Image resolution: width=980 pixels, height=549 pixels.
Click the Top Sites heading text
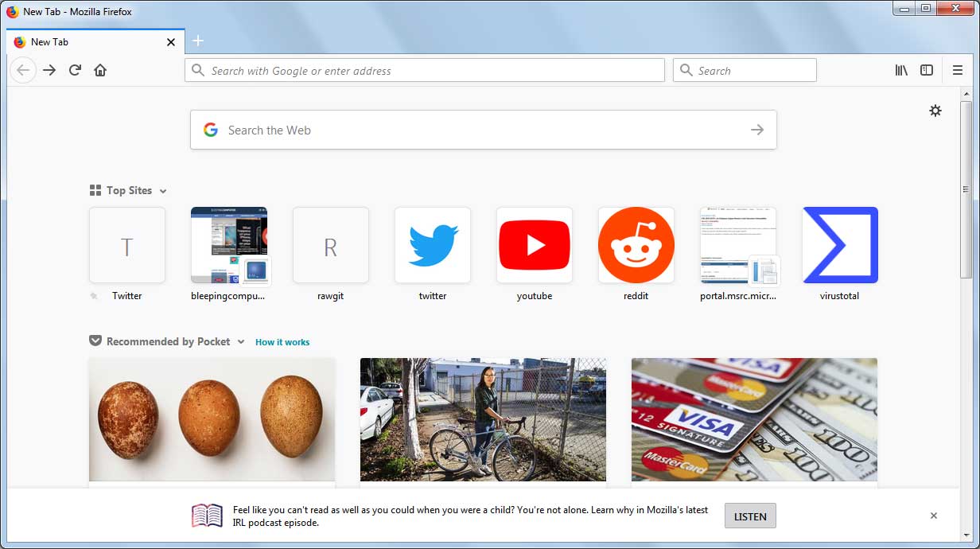pyautogui.click(x=129, y=190)
